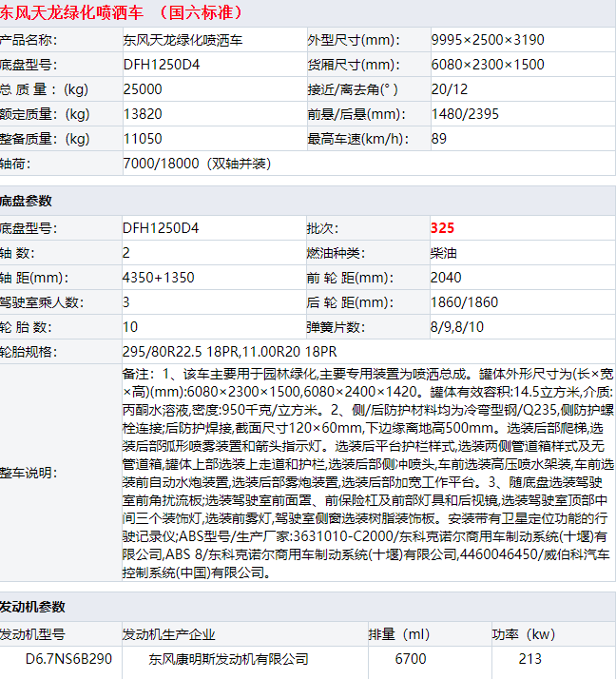The height and width of the screenshot is (679, 616).
Task: Select the wheelbase value 4350+1350
Action: coord(158,279)
